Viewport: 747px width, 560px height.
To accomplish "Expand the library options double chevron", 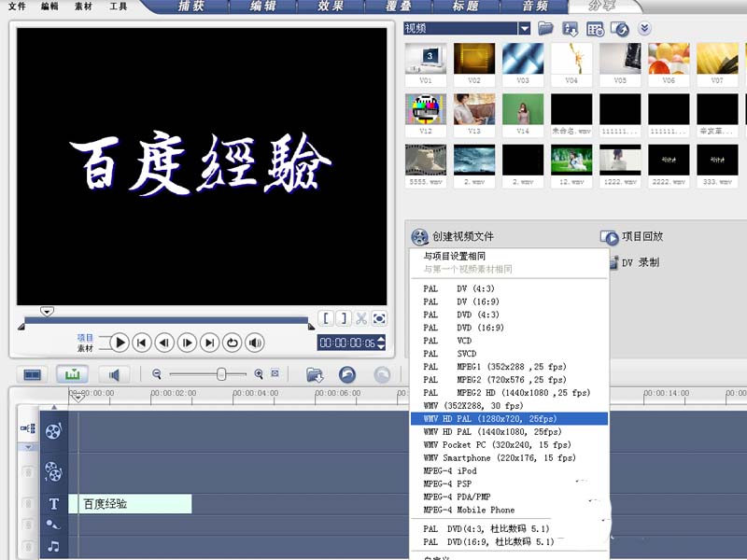I will point(645,29).
